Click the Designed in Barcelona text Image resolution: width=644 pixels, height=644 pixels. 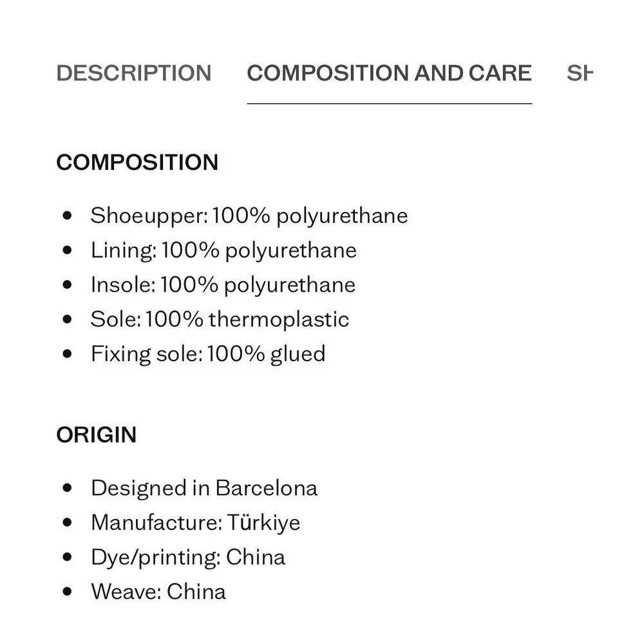click(204, 488)
